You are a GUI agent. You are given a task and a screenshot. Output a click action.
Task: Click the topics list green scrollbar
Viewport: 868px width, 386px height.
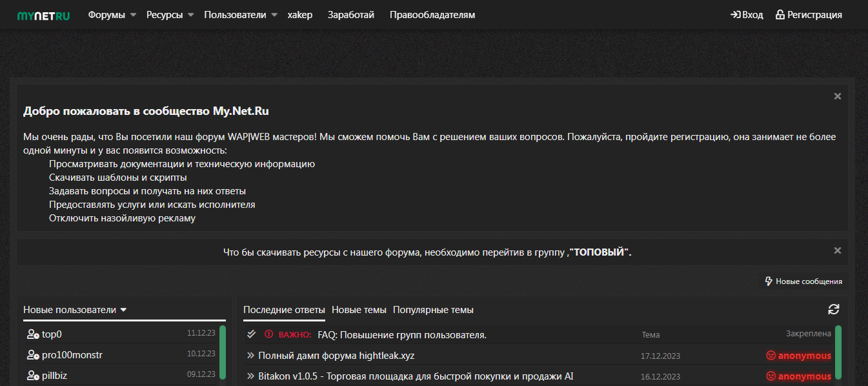838,352
